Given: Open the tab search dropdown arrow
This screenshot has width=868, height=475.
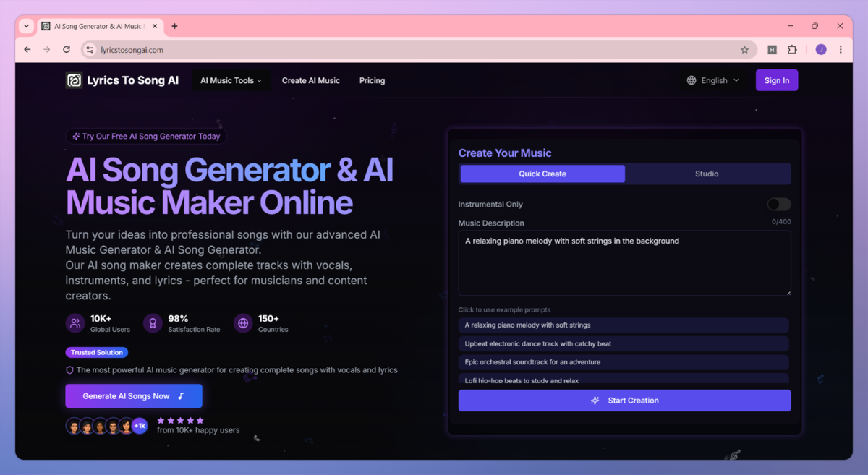Looking at the screenshot, I should tap(27, 26).
